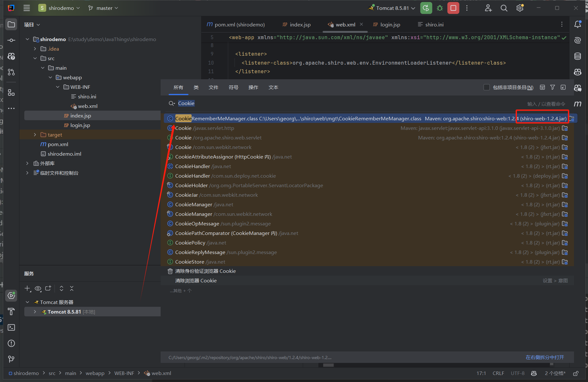The image size is (588, 382).
Task: Open Search Everywhere magnifier in title bar
Action: (504, 8)
